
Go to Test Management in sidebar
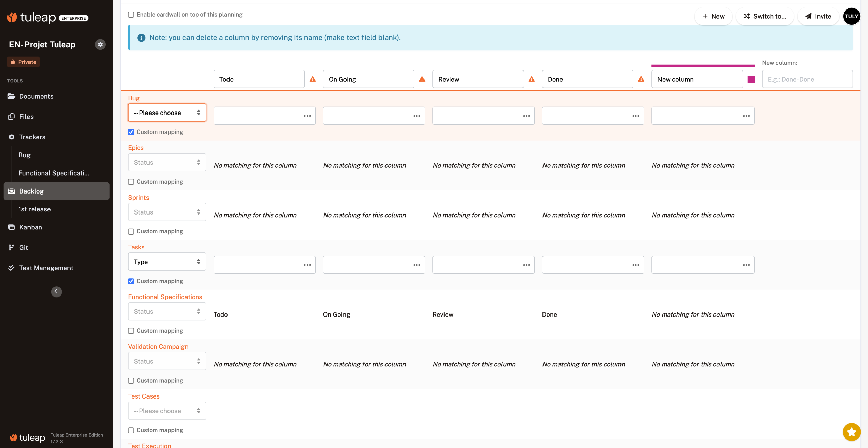click(46, 268)
